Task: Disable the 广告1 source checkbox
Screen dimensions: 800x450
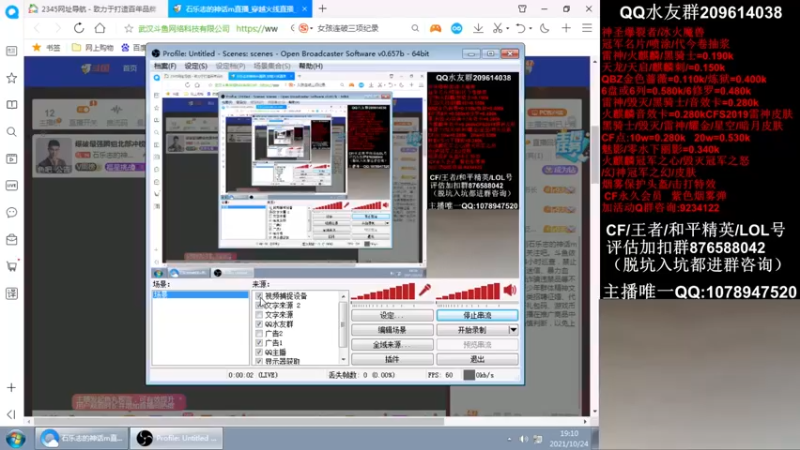Action: (x=259, y=342)
